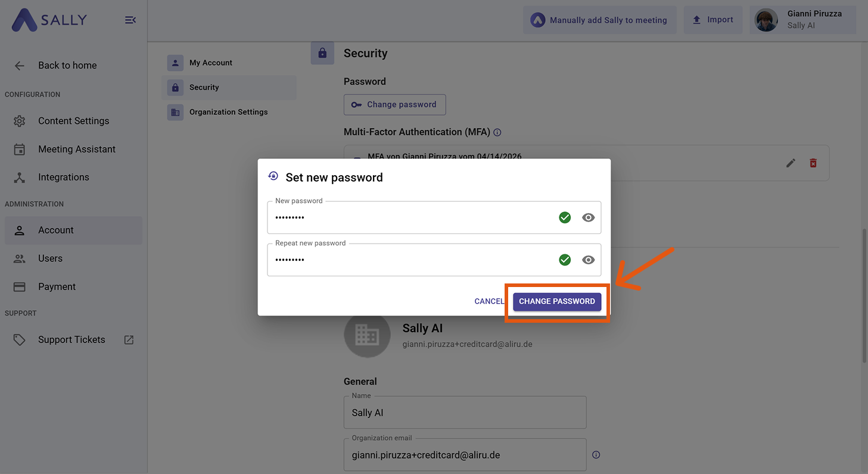The image size is (868, 474).
Task: Expand the Organization email info icon
Action: click(596, 454)
